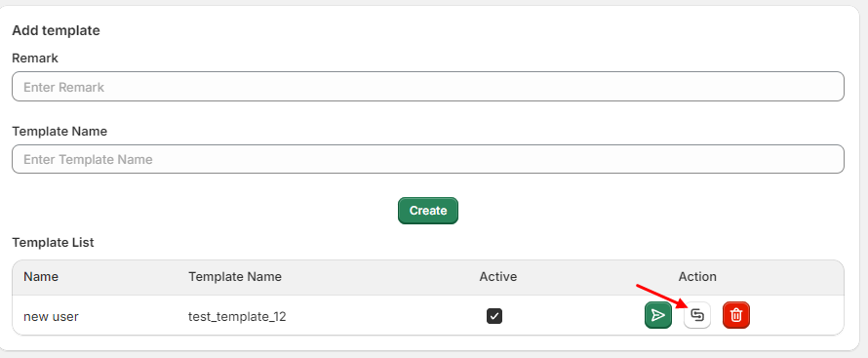Click the Active column header
Viewport: 868px width, 358px height.
pyautogui.click(x=498, y=277)
